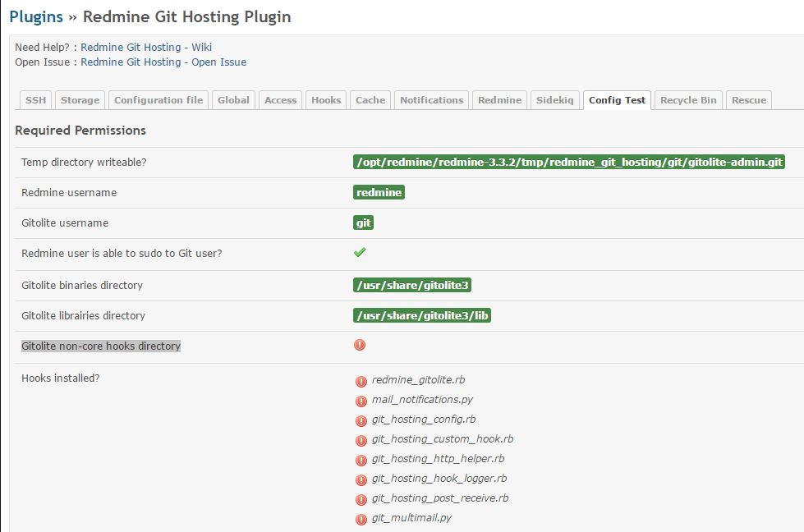Click the git_hosting_hook_logger.rb file name
Screen dimensions: 804x532
pyautogui.click(x=439, y=478)
